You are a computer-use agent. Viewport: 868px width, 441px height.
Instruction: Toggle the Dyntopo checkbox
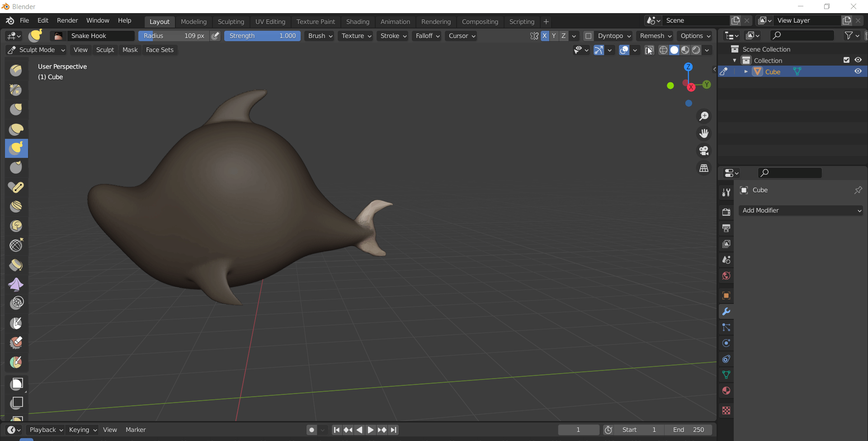(x=588, y=36)
